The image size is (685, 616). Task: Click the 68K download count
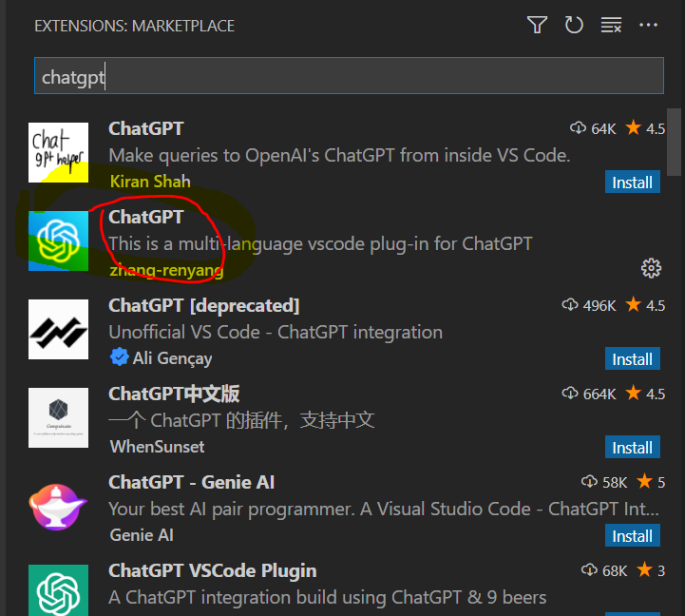[x=604, y=570]
